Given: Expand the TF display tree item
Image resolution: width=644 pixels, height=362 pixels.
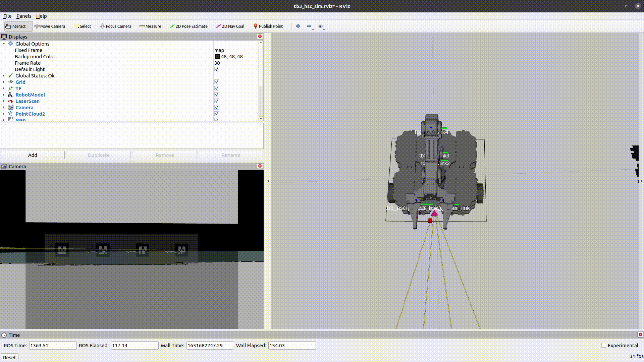Looking at the screenshot, I should coord(4,88).
